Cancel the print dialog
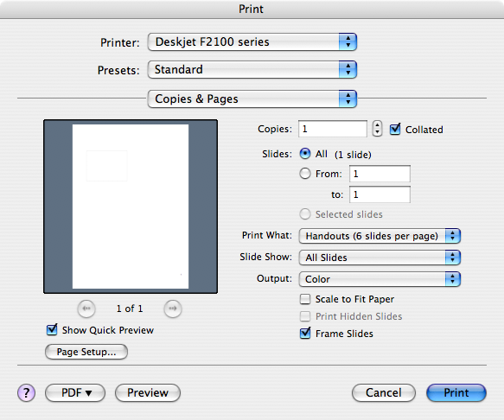 [384, 392]
